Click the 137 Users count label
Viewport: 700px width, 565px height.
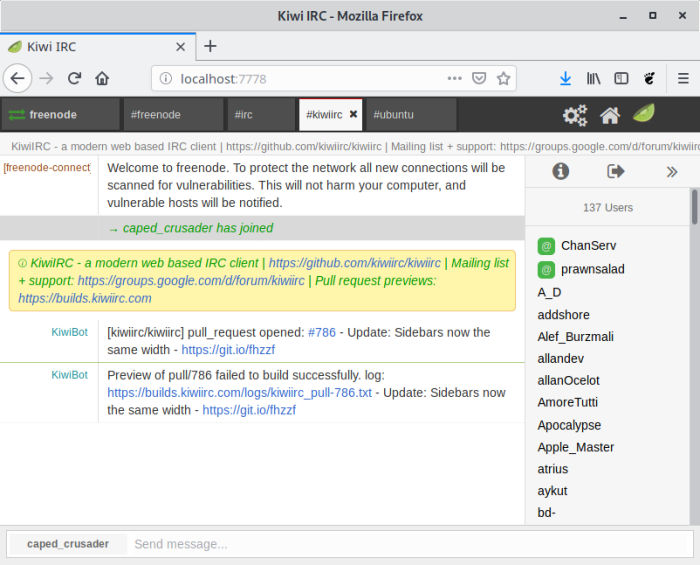coord(608,208)
